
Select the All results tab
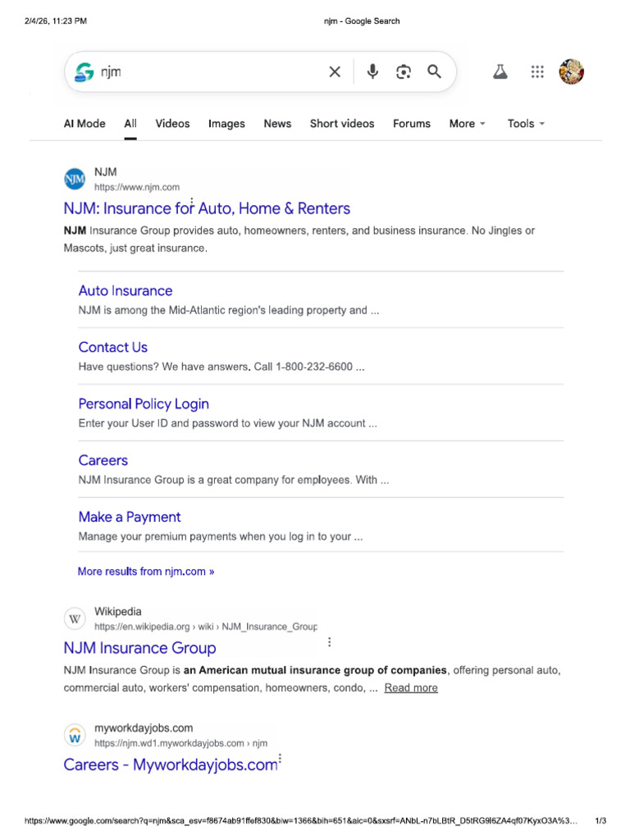click(130, 124)
